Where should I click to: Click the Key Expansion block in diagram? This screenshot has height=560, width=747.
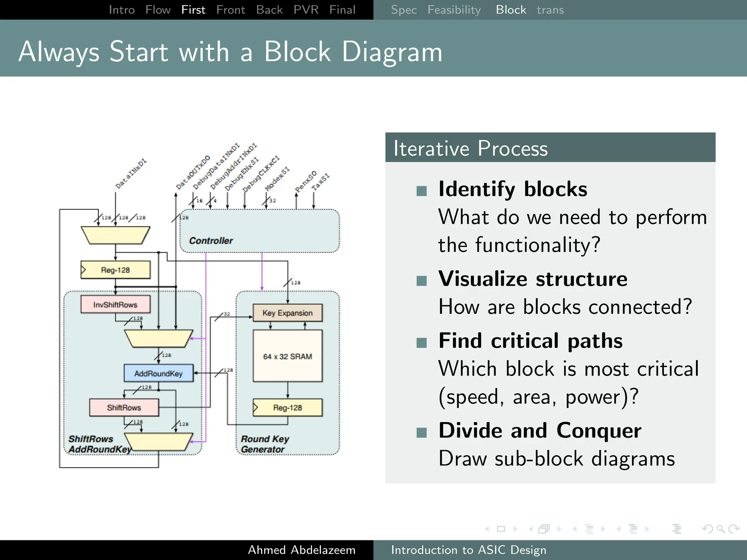288,313
